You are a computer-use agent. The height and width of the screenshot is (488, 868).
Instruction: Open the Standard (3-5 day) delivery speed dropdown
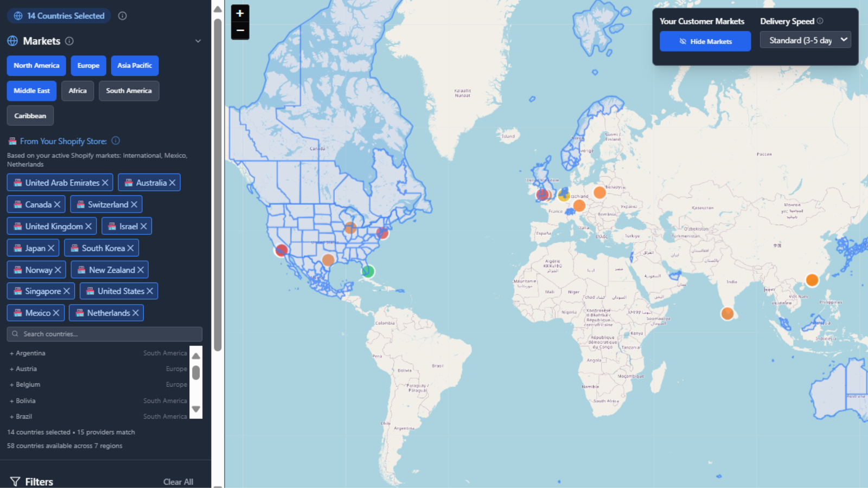[805, 40]
